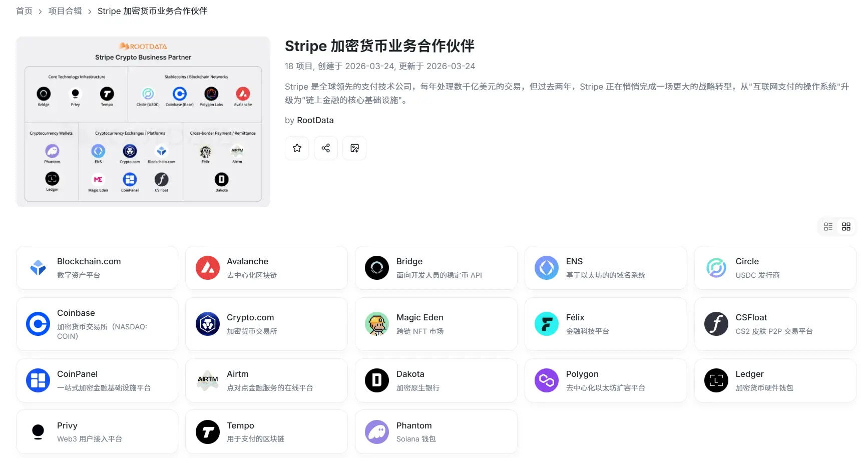Select the Dakota project title

tap(410, 374)
